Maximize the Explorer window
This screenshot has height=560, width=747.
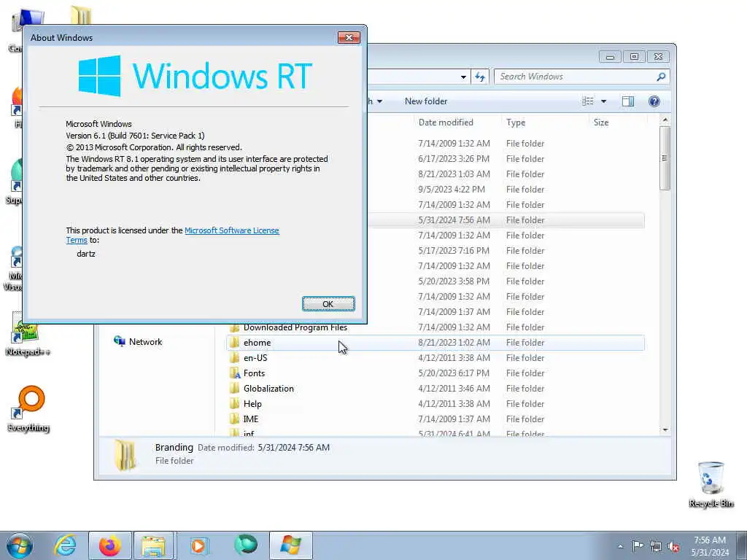[634, 57]
